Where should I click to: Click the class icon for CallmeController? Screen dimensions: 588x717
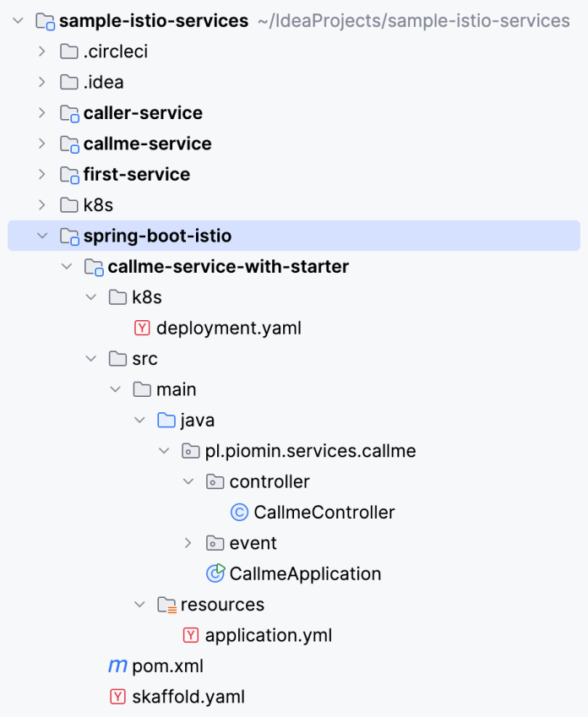click(239, 513)
